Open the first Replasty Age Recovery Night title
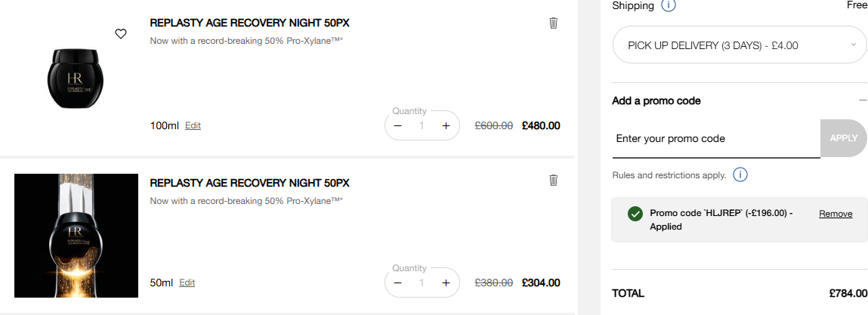This screenshot has width=868, height=315. tap(249, 23)
